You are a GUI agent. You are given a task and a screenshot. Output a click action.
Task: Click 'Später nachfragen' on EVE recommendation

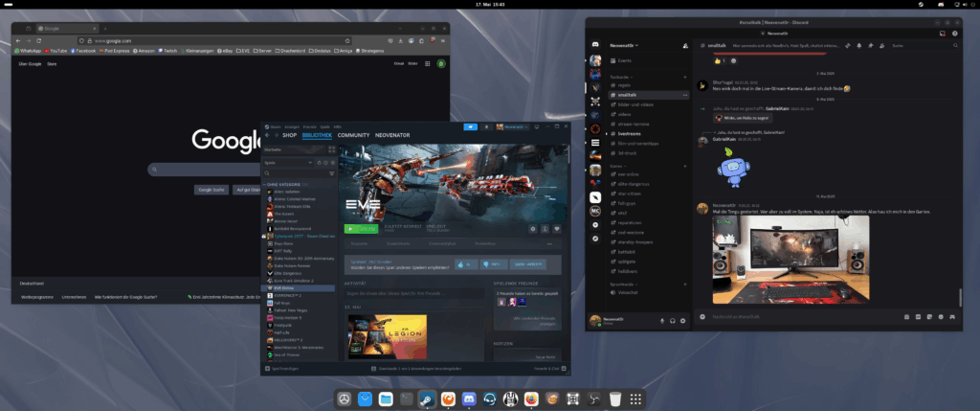pos(528,264)
